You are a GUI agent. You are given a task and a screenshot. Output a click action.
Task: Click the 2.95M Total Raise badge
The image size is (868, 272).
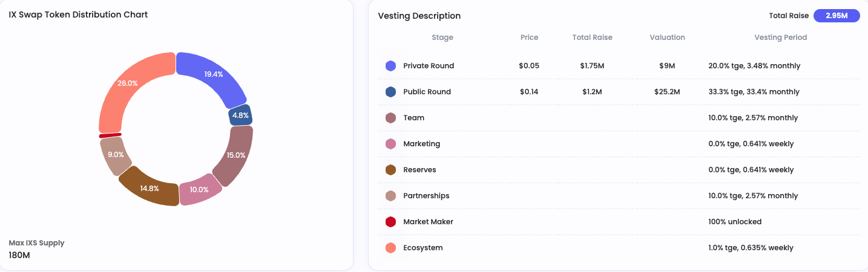click(837, 16)
